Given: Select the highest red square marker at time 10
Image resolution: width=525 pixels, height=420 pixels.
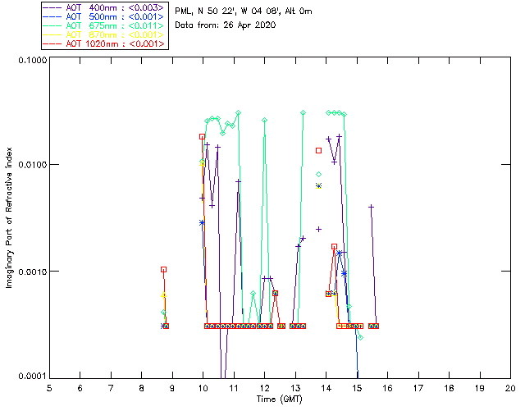Looking at the screenshot, I should (x=202, y=137).
